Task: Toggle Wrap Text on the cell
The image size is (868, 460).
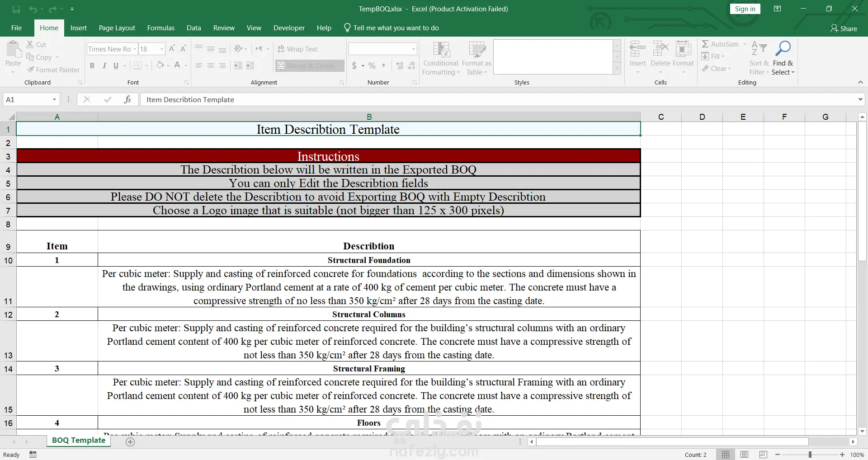Action: (297, 49)
